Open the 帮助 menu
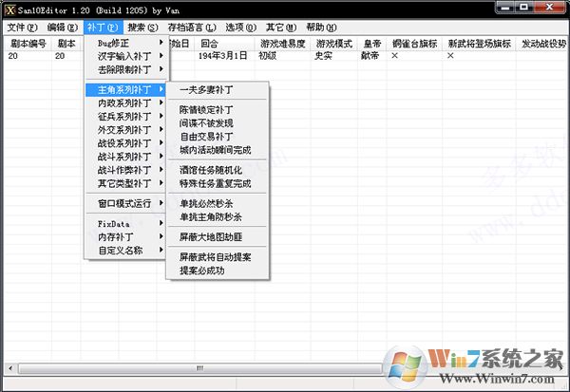This screenshot has width=570, height=392. [x=321, y=28]
